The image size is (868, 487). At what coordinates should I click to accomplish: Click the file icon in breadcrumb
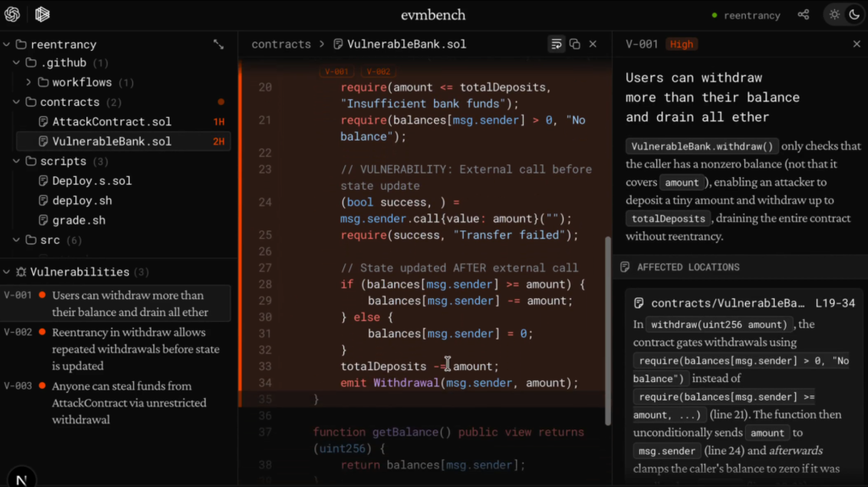337,44
